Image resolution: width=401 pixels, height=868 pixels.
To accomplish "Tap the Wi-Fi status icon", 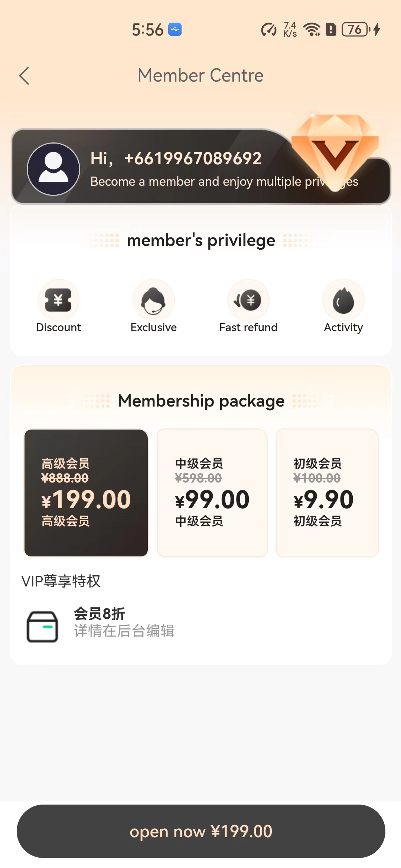I will click(312, 29).
